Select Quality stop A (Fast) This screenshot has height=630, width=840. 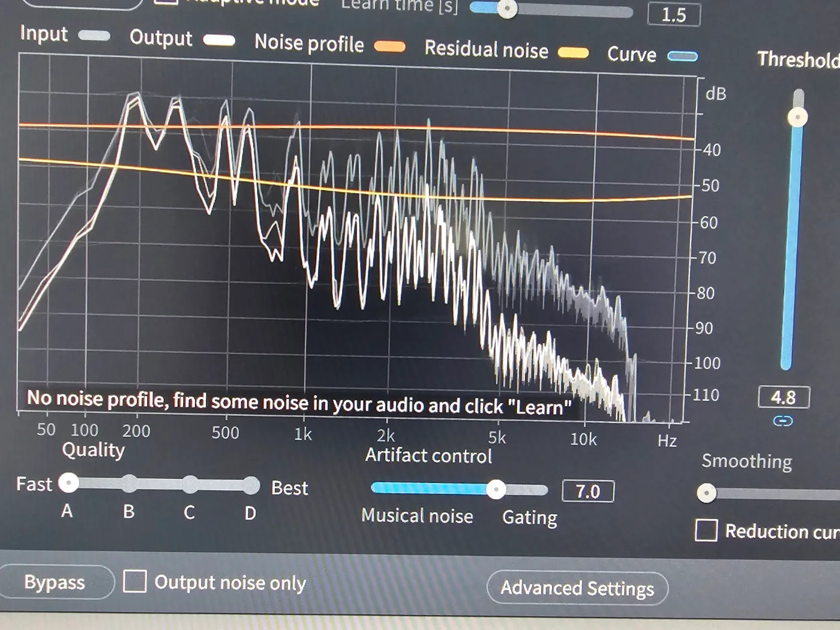pos(69,482)
